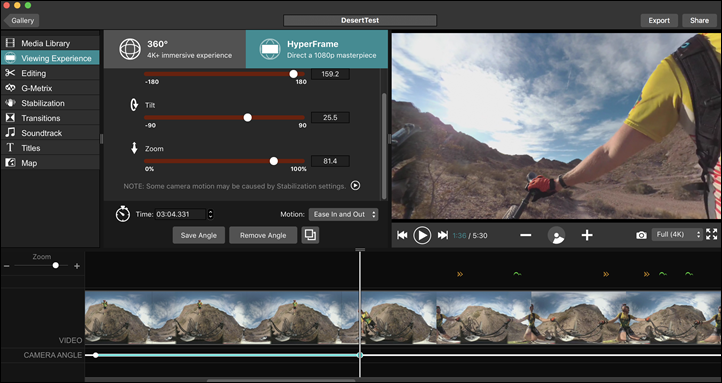722x383 pixels.
Task: Click the first green G-Metrix marker
Action: coord(517,274)
